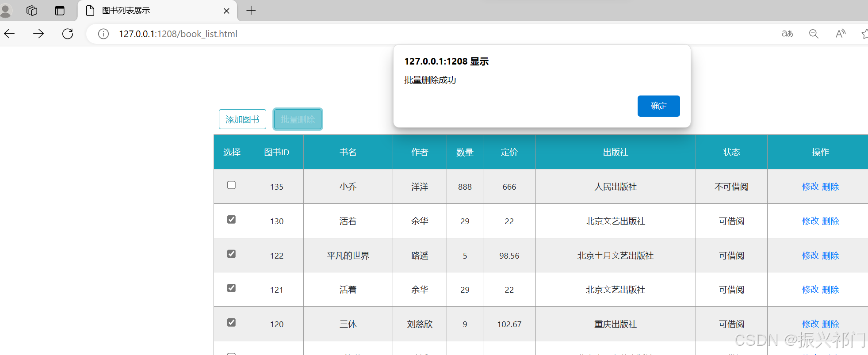Click 删除 link for book 小乔
The width and height of the screenshot is (868, 355).
(x=830, y=187)
